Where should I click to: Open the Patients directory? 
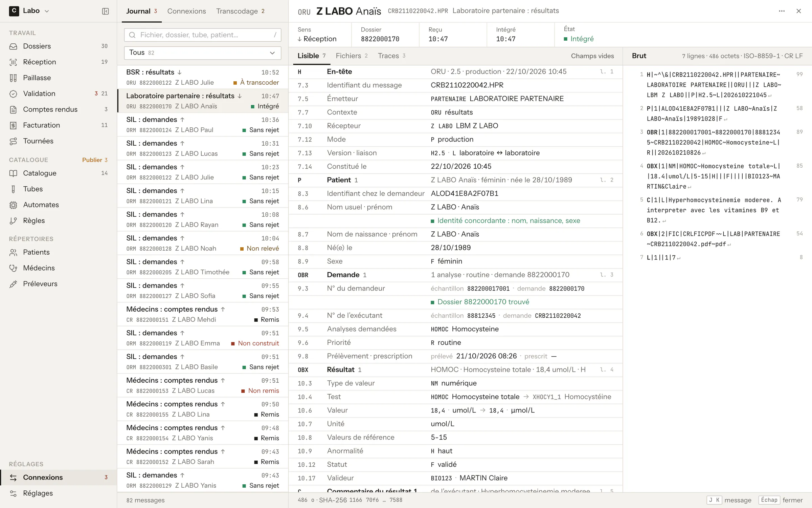pyautogui.click(x=58, y=252)
